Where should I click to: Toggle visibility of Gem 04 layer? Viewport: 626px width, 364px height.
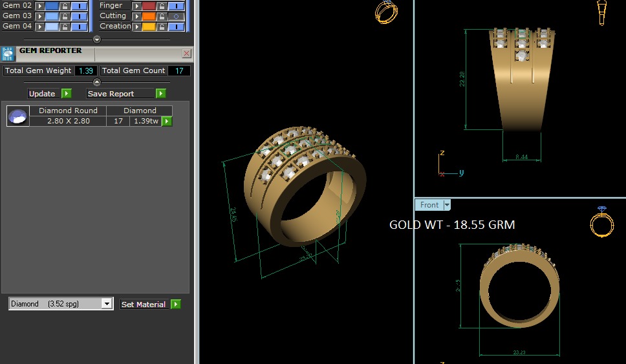(80, 27)
